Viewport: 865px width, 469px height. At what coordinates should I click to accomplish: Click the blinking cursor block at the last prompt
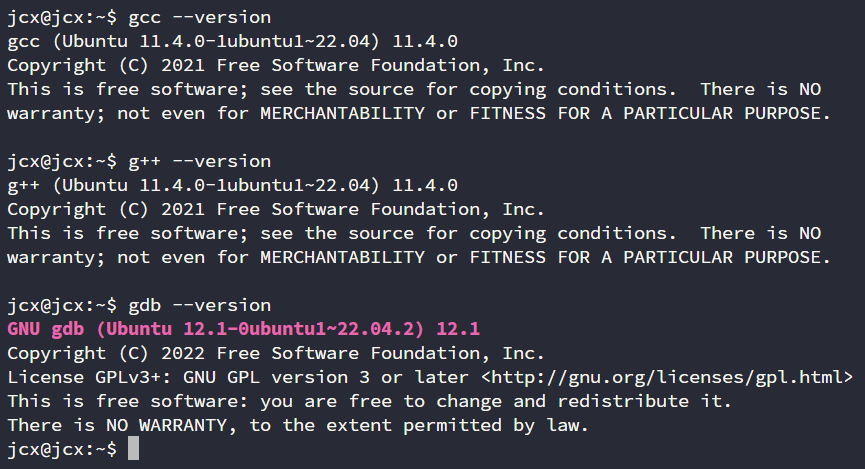[134, 450]
